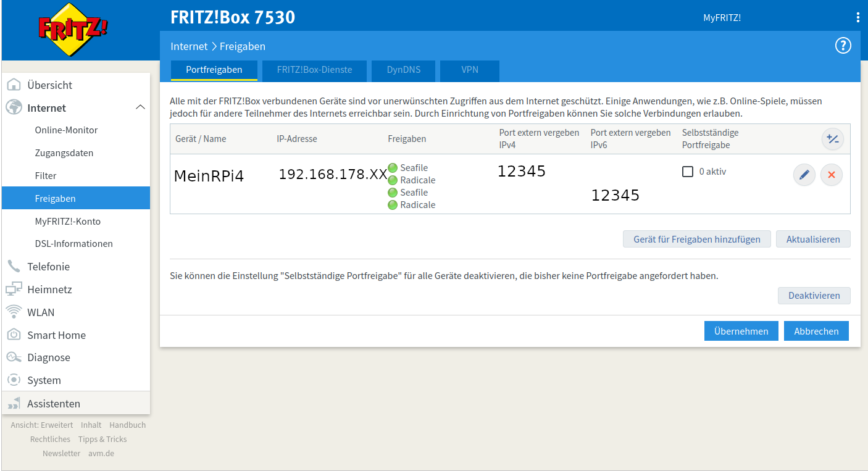Switch to the Portfreigaben tab
The width and height of the screenshot is (868, 471).
pyautogui.click(x=214, y=70)
